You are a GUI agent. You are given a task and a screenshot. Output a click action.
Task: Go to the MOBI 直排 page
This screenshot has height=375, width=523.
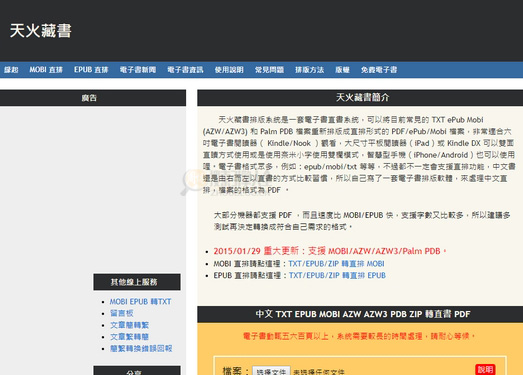coord(46,70)
